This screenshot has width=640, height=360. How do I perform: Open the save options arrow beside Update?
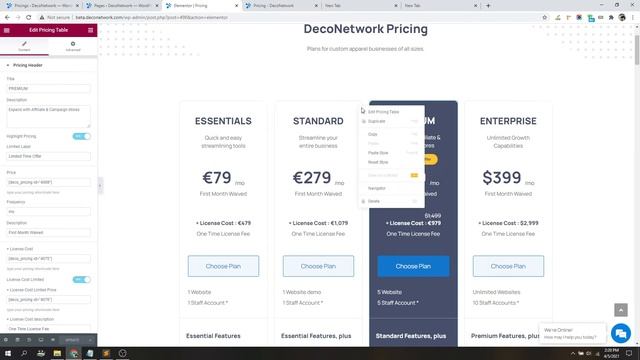coord(90,340)
